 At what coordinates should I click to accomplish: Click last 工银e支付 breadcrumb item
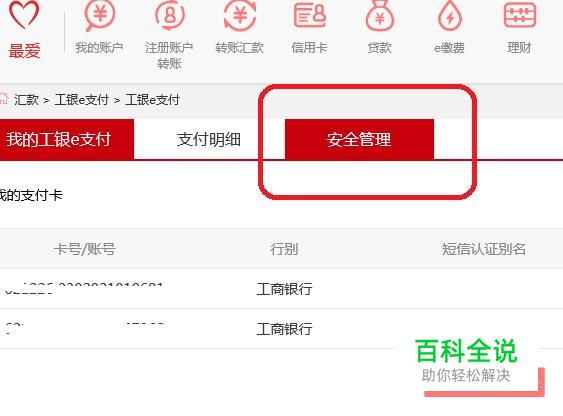tap(153, 99)
